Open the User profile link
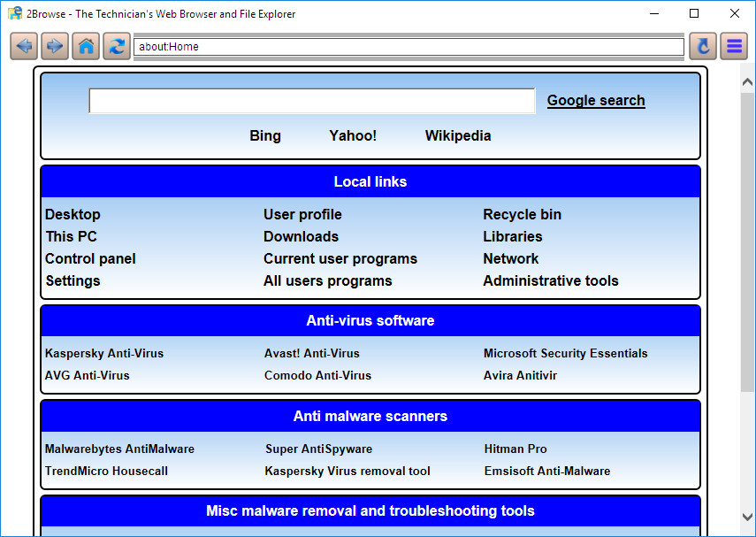Viewport: 756px width, 537px height. coord(302,214)
